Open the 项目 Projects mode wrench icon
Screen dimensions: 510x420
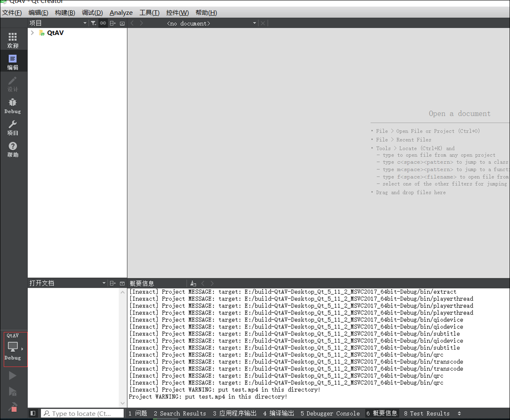pos(13,128)
